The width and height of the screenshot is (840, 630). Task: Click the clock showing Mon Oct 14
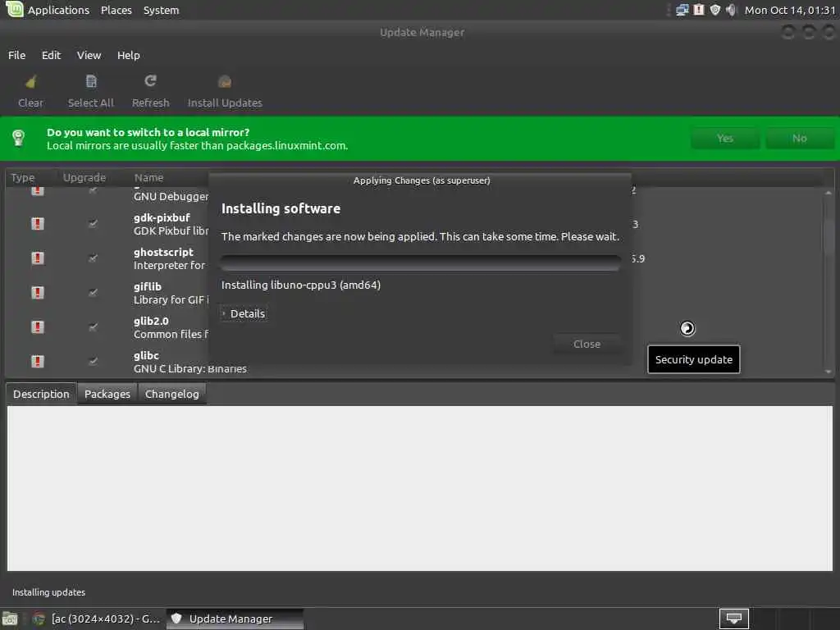tap(790, 10)
